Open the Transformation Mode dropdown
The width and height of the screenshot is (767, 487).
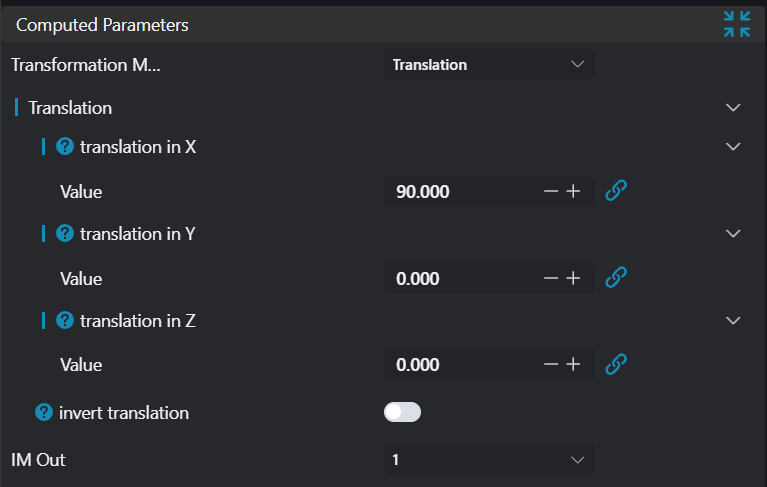489,65
